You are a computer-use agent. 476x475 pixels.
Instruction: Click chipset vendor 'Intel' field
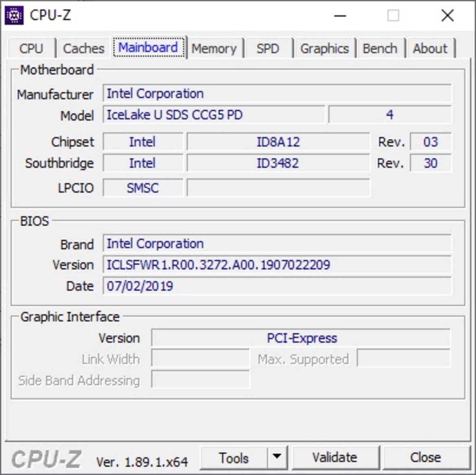(143, 142)
